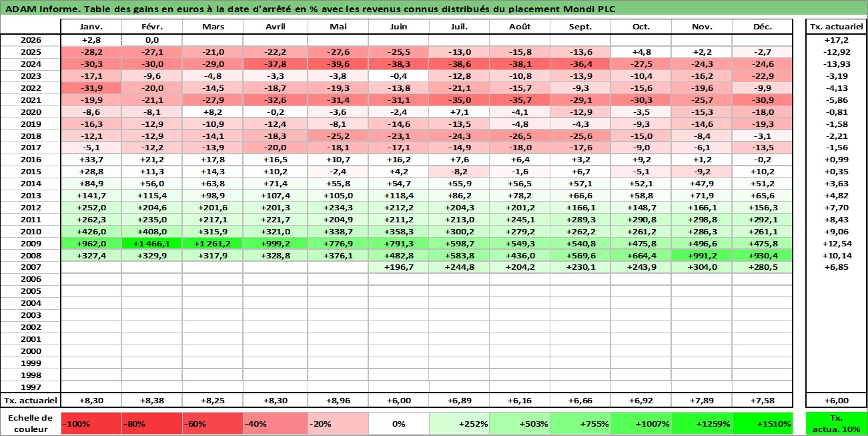Select the 'Juin' column header
The image size is (868, 436).
pyautogui.click(x=398, y=27)
